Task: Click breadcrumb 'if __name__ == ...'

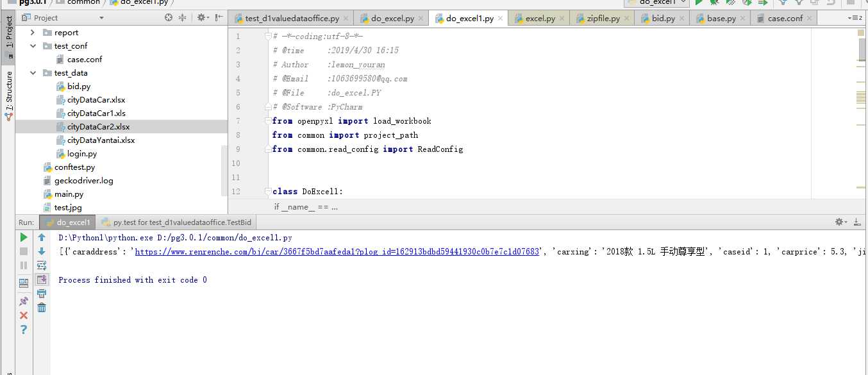Action: (x=306, y=206)
